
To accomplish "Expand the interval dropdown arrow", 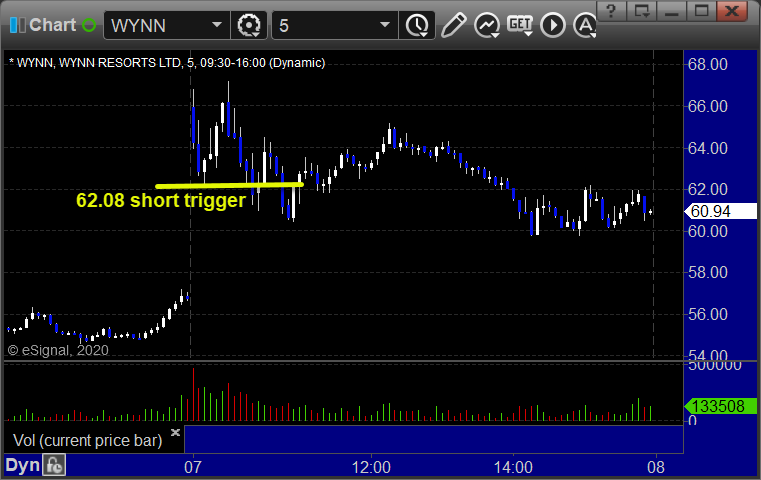I will 385,25.
